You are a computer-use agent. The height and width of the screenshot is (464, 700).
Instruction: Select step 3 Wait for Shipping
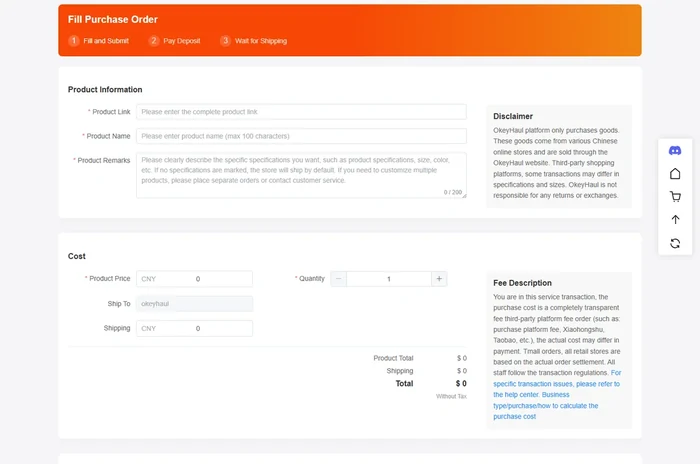point(254,41)
